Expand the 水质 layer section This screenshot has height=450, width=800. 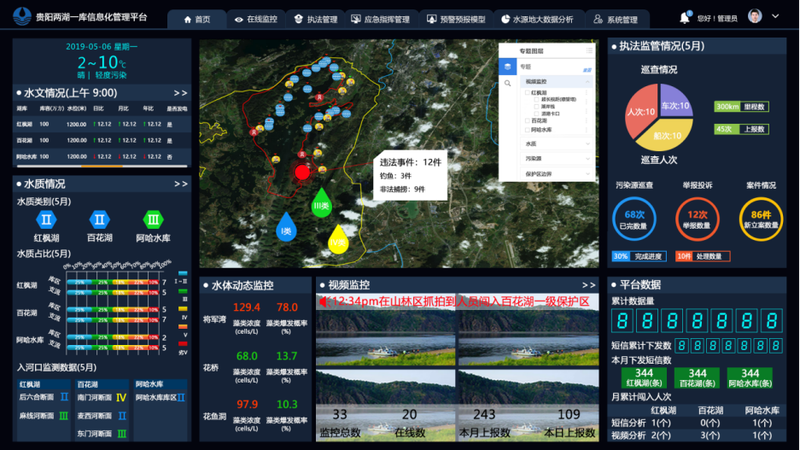coord(556,144)
